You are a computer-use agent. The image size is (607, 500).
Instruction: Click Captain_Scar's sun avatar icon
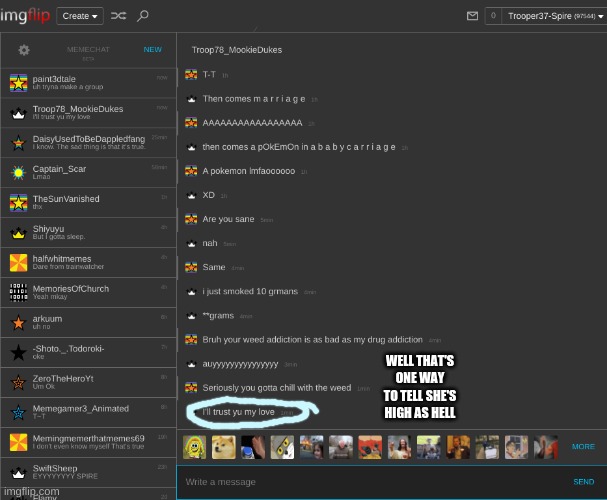(x=18, y=173)
